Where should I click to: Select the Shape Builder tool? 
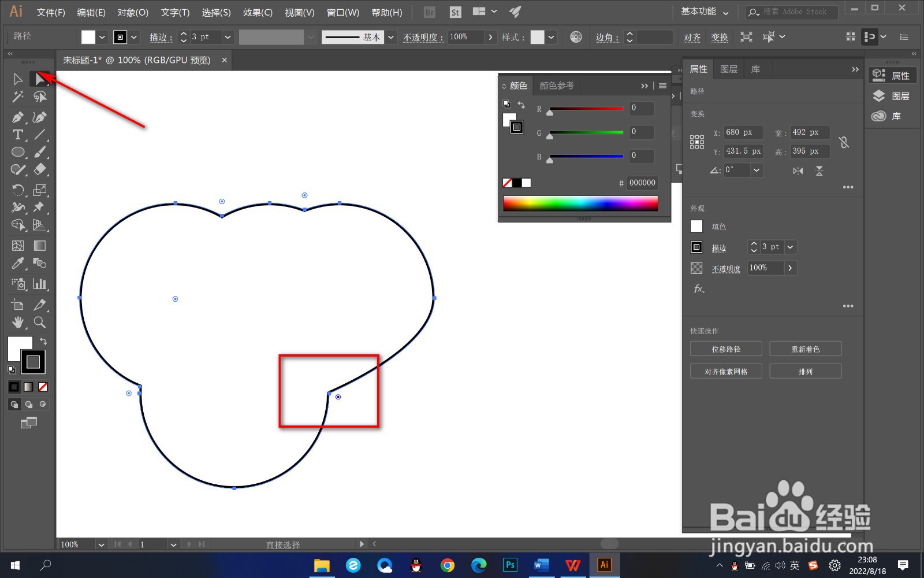(x=18, y=225)
